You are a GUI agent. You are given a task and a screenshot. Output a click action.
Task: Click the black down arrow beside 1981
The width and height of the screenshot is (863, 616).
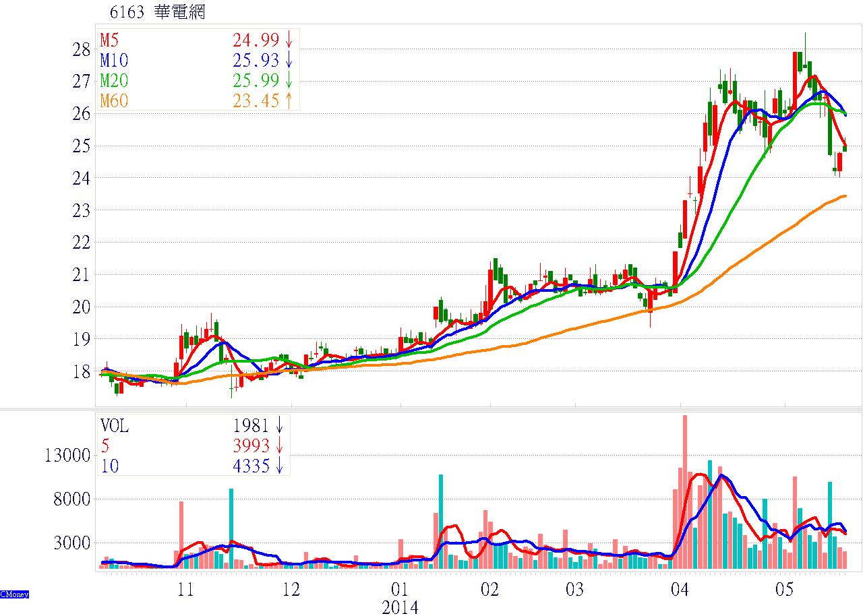click(280, 425)
